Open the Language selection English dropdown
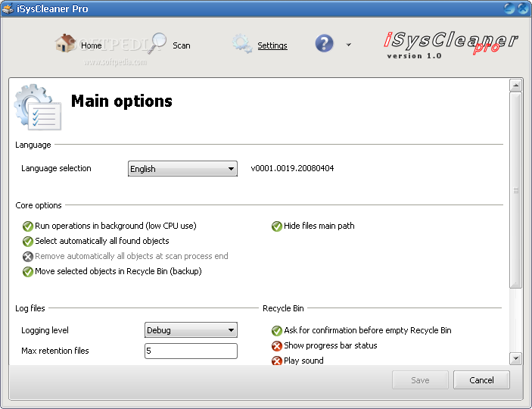 [182, 168]
